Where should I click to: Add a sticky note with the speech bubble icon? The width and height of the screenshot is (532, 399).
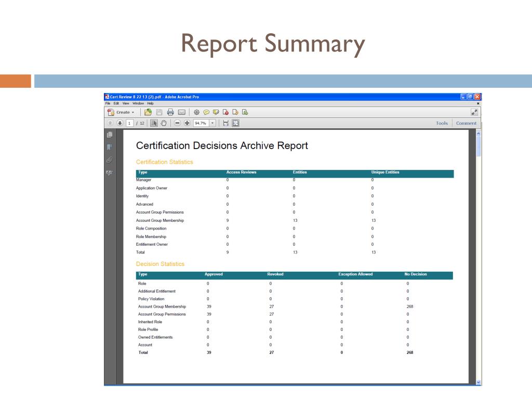click(x=206, y=112)
